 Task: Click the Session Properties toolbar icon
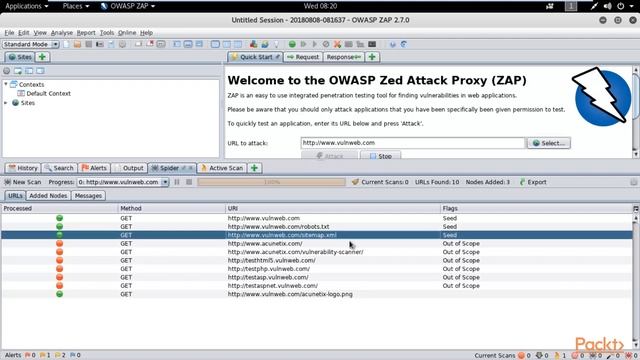pyautogui.click(x=111, y=44)
